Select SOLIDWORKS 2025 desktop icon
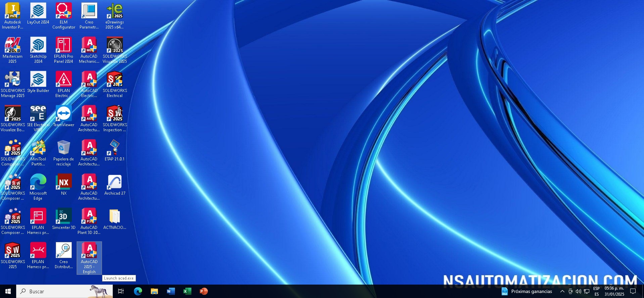The width and height of the screenshot is (644, 298). (13, 255)
